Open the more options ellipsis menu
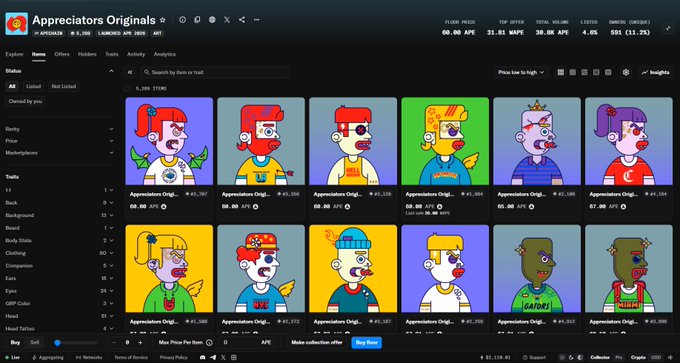This screenshot has width=680, height=363. [257, 20]
